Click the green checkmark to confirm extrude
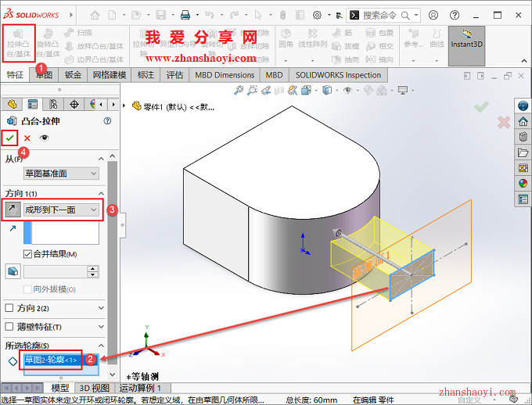 click(x=10, y=138)
